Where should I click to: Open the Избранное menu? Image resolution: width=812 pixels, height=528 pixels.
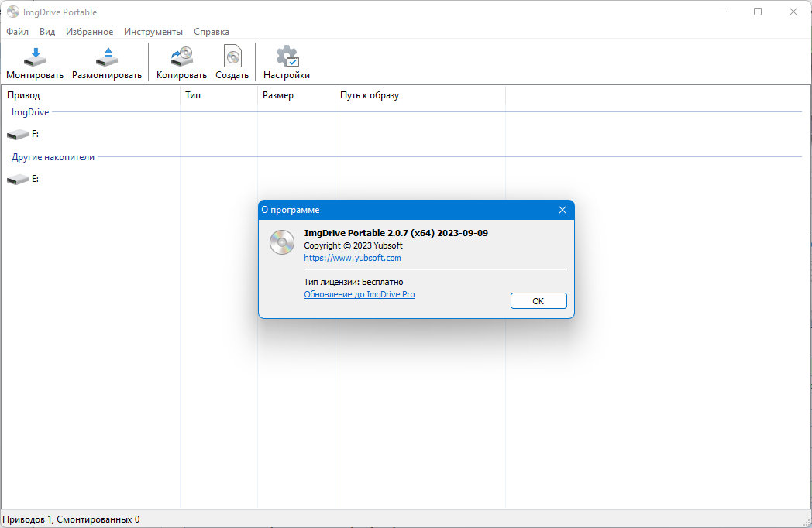(90, 32)
